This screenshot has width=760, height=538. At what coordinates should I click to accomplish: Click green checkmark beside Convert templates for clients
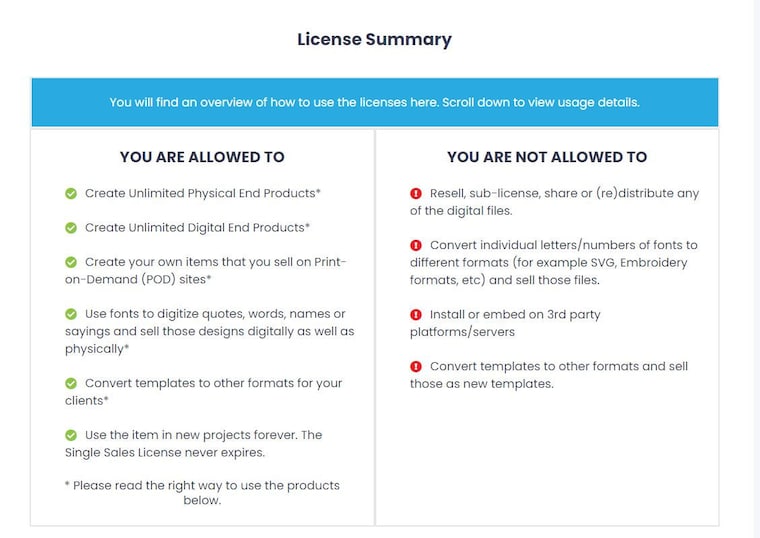click(x=71, y=383)
